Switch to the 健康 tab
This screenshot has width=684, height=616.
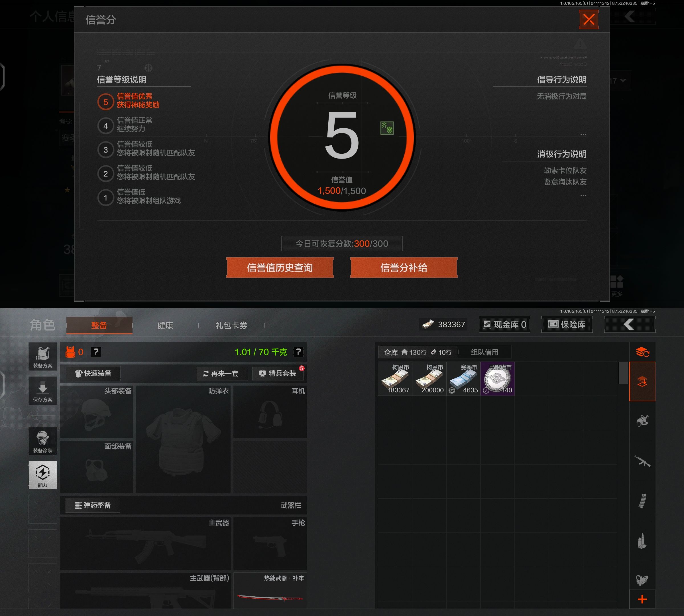coord(165,326)
